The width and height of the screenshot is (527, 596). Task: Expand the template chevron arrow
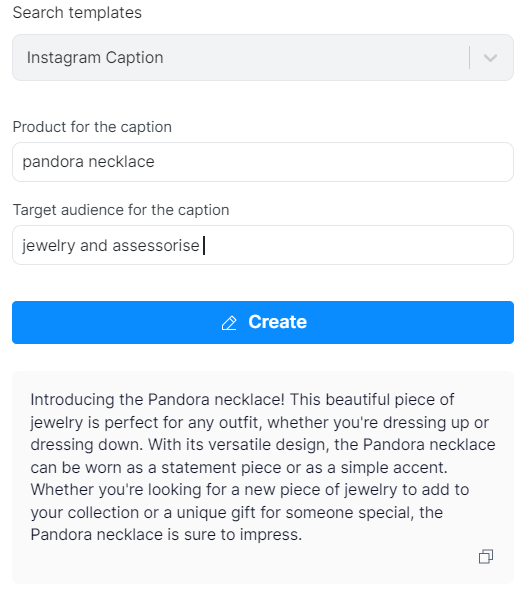tap(490, 58)
